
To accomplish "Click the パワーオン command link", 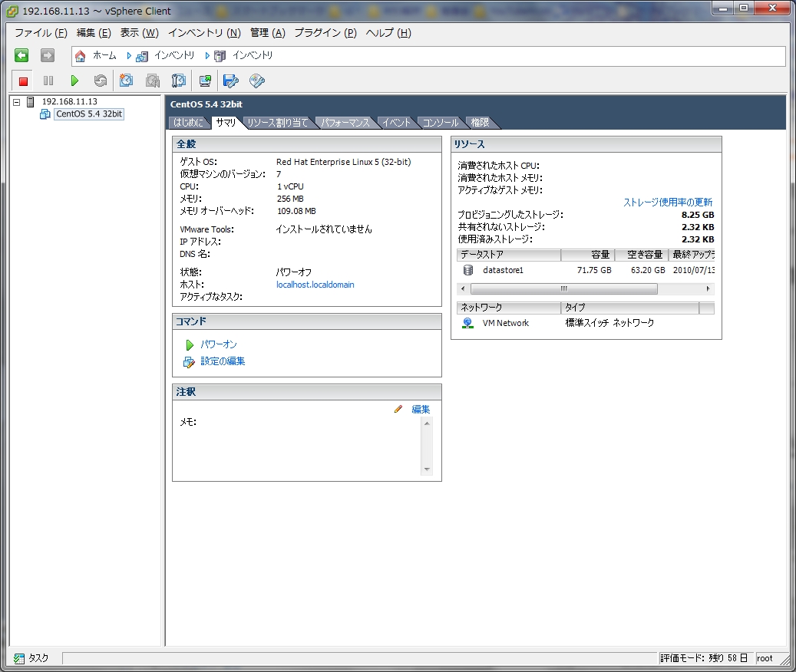I will pos(219,345).
